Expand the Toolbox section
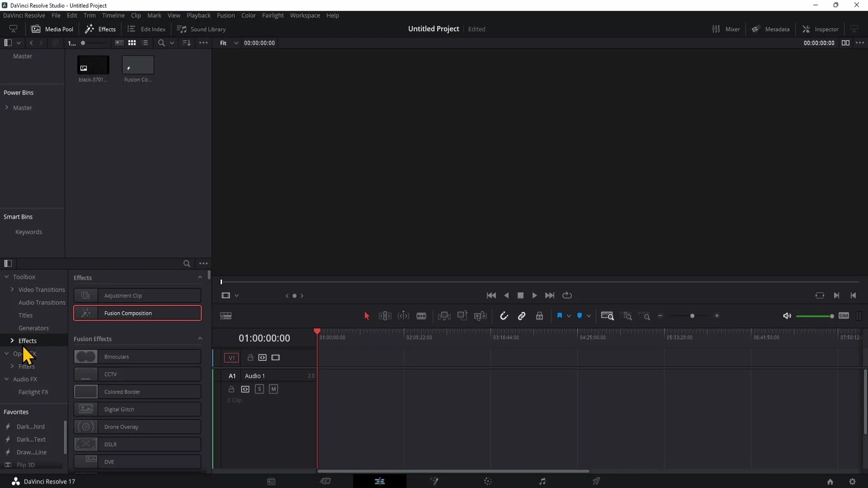The image size is (868, 488). click(6, 277)
